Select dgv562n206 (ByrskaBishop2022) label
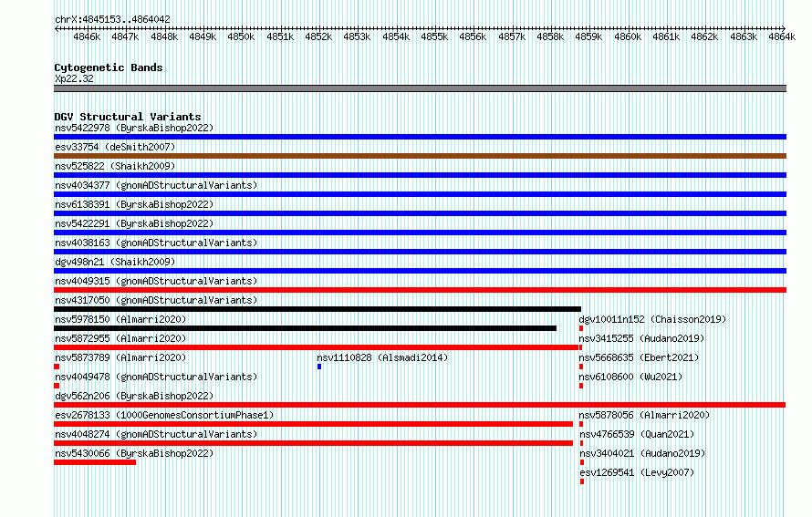Screen dimensions: 812x517 click(134, 396)
